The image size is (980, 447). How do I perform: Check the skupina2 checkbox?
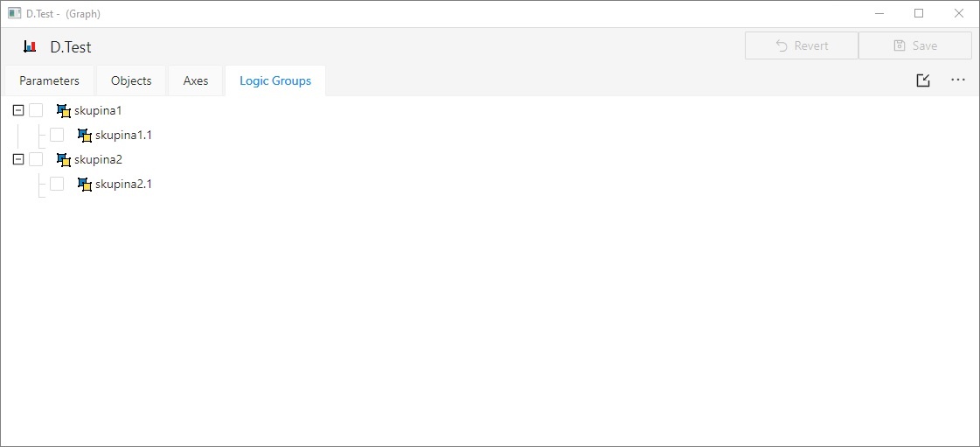(36, 159)
